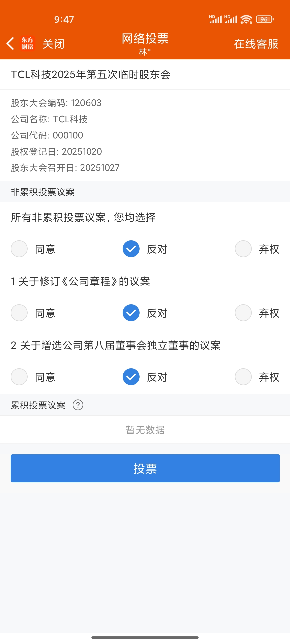This screenshot has width=290, height=644.
Task: Choose 弃权 for proposal 2 独立董事
Action: [x=243, y=377]
